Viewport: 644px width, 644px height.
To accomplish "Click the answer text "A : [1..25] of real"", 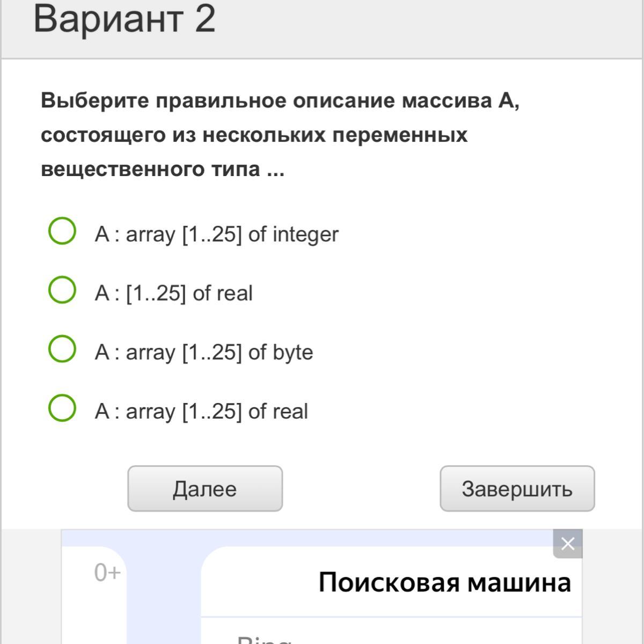I will tap(173, 294).
